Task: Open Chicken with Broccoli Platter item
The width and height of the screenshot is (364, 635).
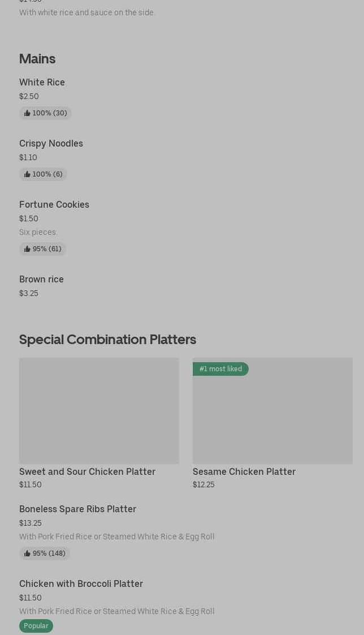Action: 81,584
